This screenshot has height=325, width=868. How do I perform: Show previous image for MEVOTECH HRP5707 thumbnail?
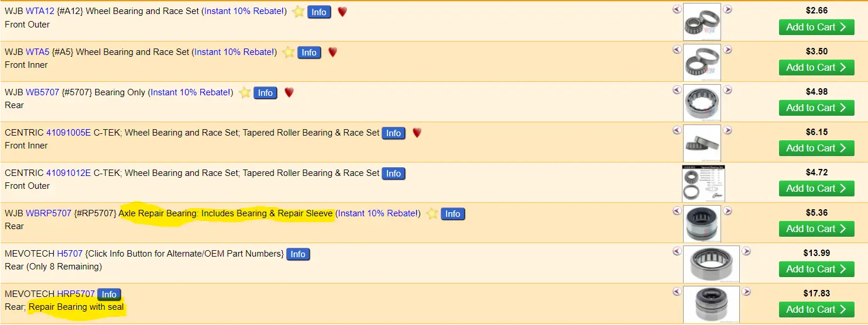click(x=677, y=292)
